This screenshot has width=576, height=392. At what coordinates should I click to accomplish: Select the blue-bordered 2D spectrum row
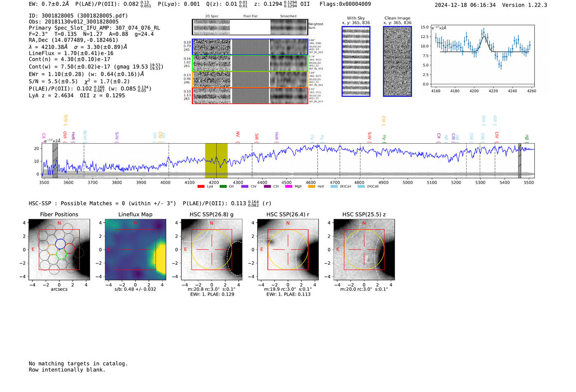click(250, 47)
